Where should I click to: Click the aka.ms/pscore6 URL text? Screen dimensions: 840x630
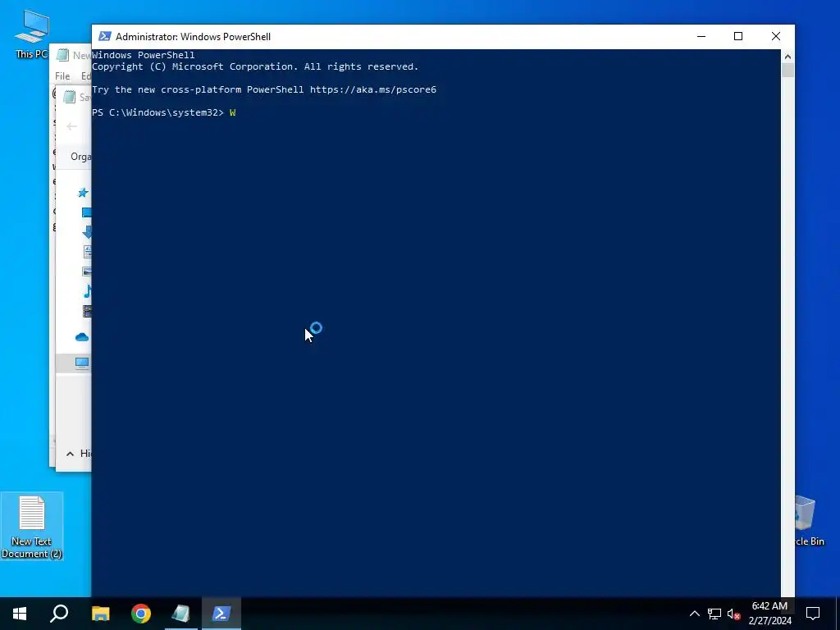[x=373, y=89]
